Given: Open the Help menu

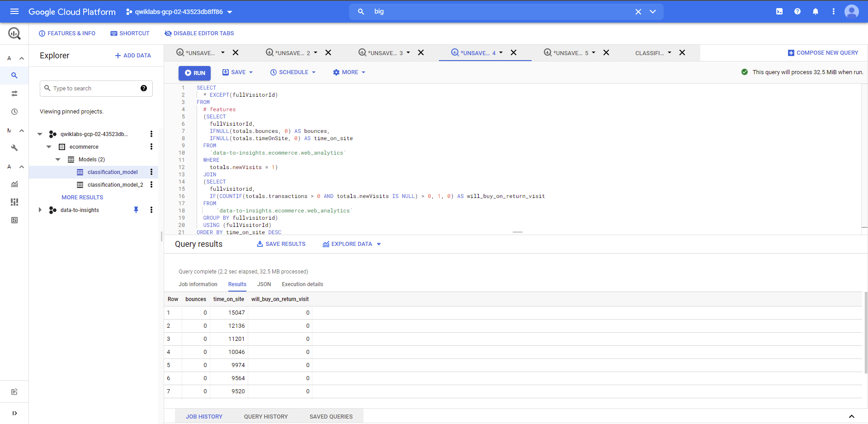Looking at the screenshot, I should point(797,11).
